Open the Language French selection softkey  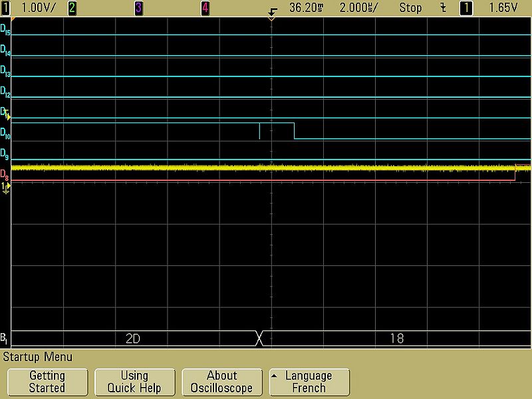click(x=309, y=382)
